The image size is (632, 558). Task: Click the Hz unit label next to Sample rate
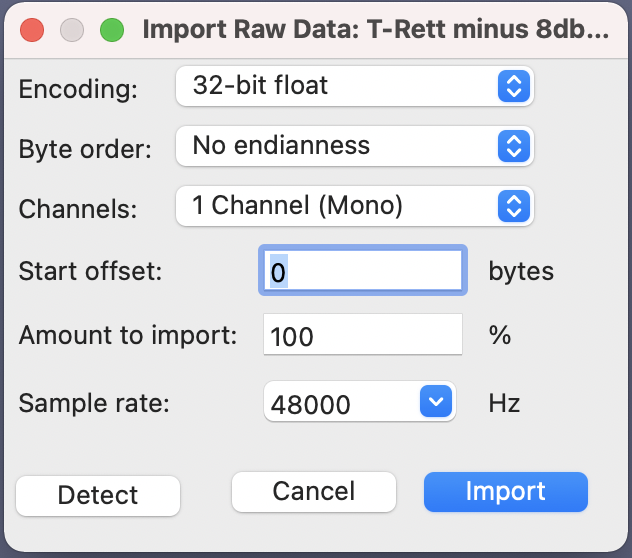504,403
